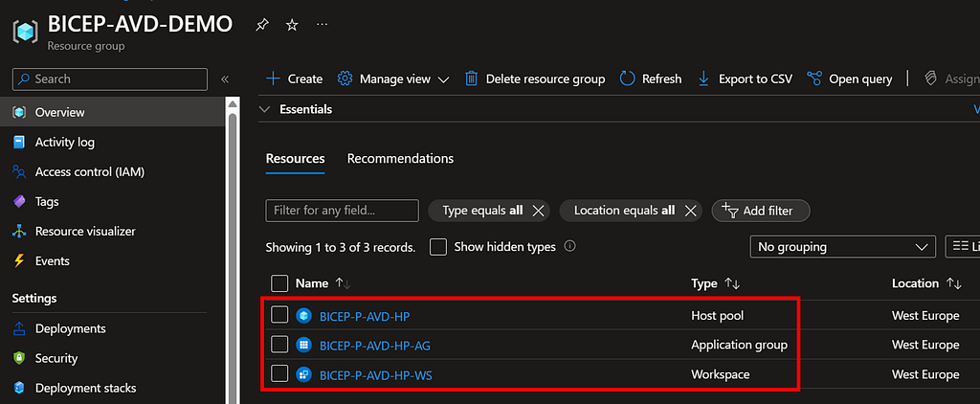980x404 pixels.
Task: Click the Create button
Action: [x=295, y=79]
